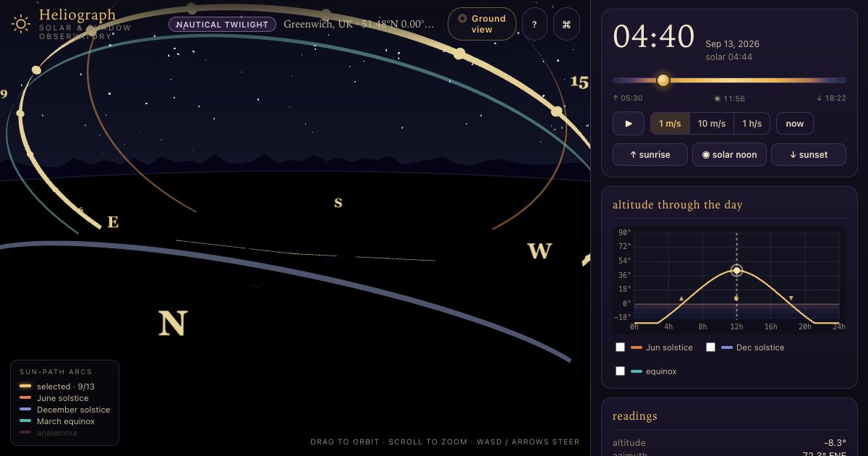
Task: Enable the equinox checkbox
Action: coord(620,371)
